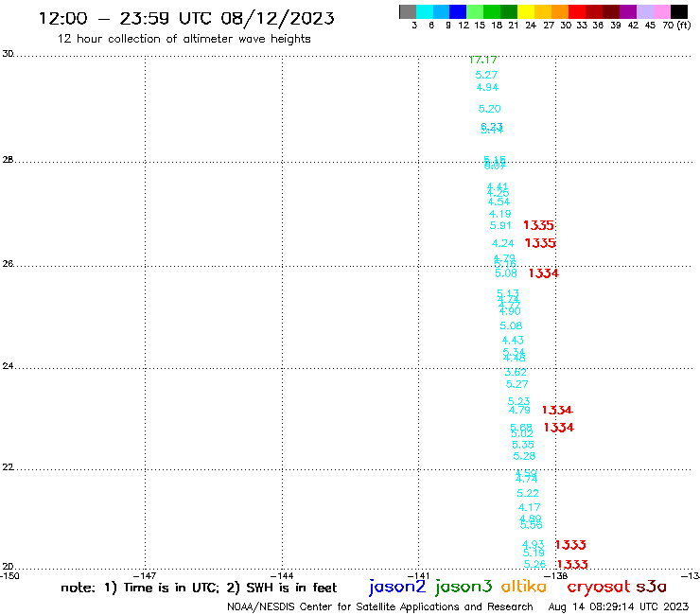This screenshot has width=700, height=615.
Task: Select the red 1333 label beside 5.26
Action: click(x=572, y=564)
